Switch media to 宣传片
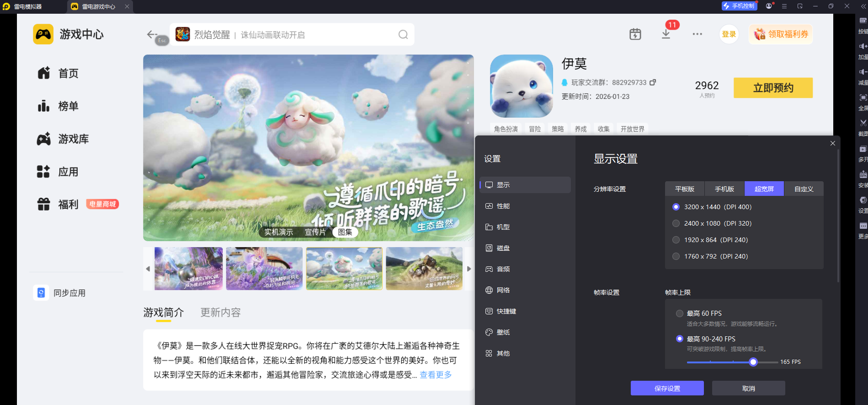The image size is (868, 405). pyautogui.click(x=315, y=232)
